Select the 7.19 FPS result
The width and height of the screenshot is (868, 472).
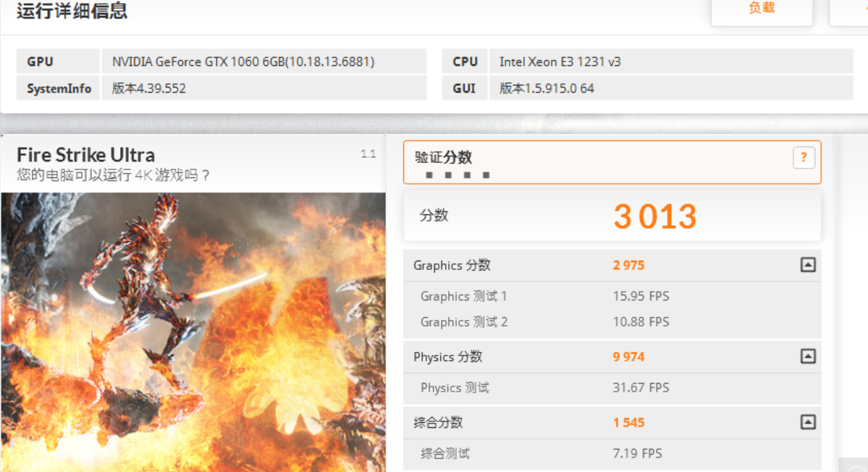(x=637, y=454)
